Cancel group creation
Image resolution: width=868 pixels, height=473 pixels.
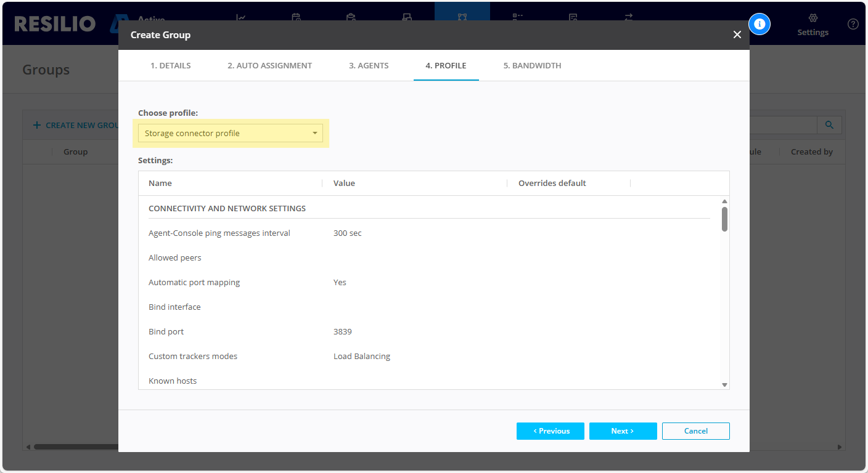pyautogui.click(x=695, y=431)
